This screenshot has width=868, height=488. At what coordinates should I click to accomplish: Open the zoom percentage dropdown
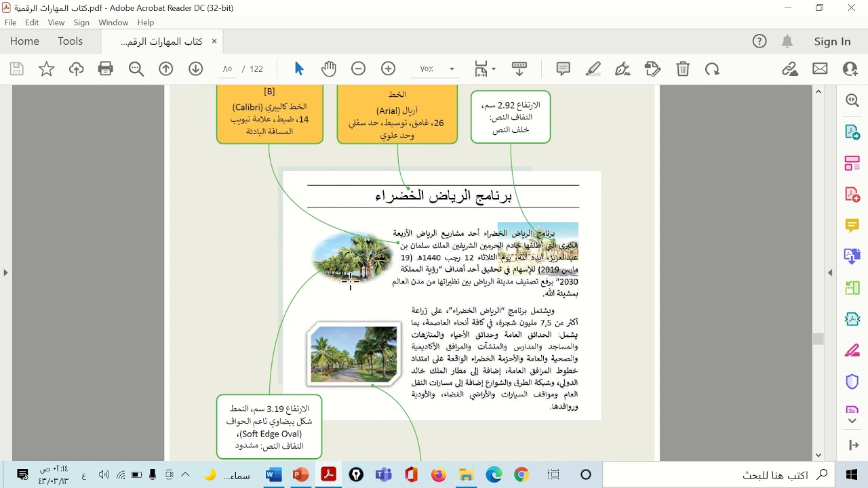452,69
